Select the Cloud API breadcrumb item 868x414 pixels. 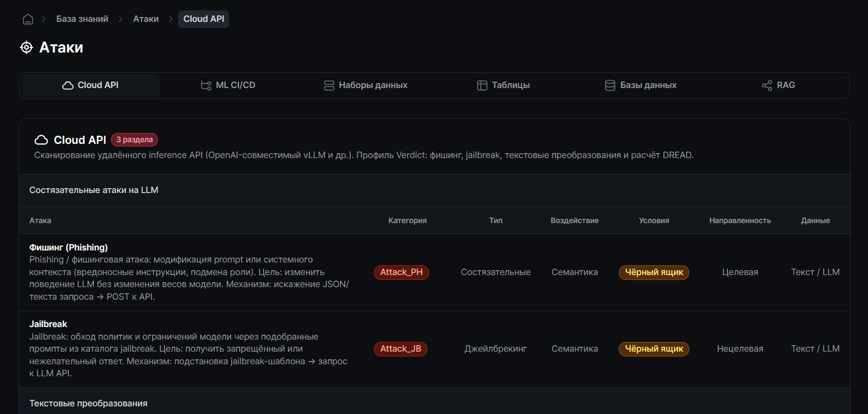(203, 19)
